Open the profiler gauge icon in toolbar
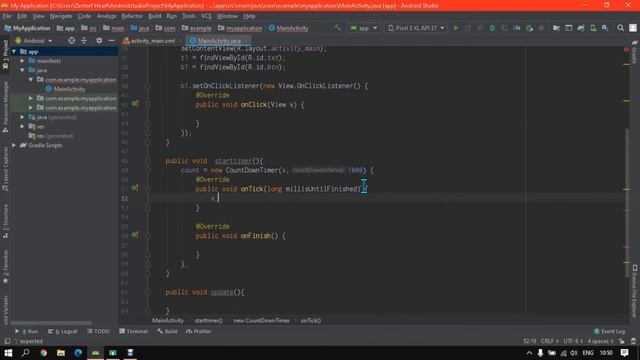The width and height of the screenshot is (640, 360). 517,28
